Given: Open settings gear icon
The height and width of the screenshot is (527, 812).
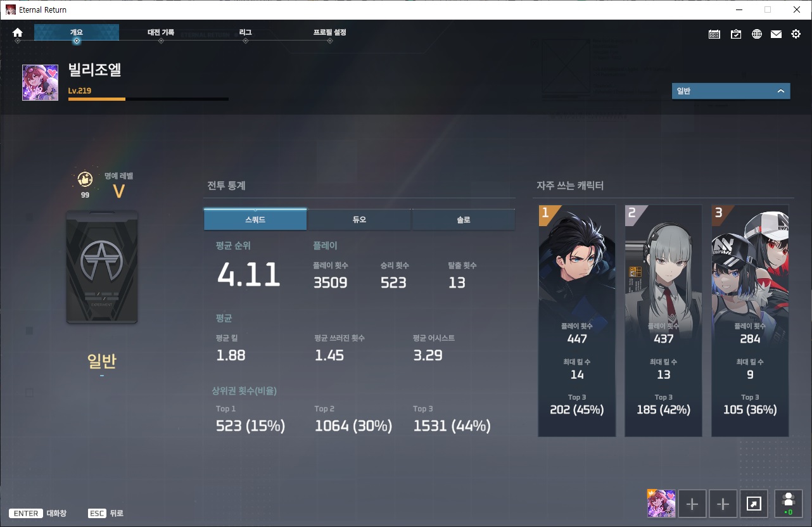Looking at the screenshot, I should coord(796,34).
